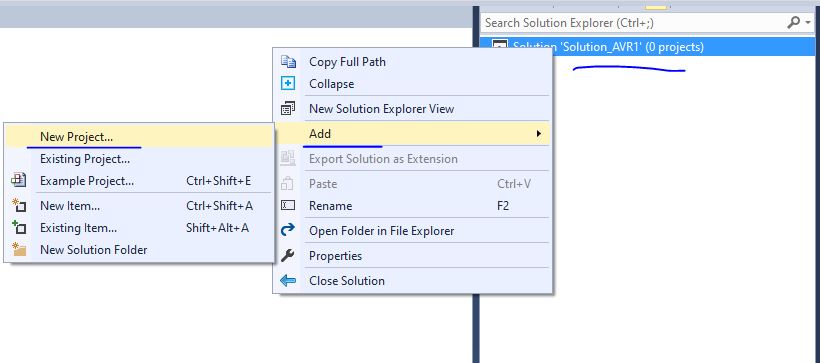Screen dimensions: 820x363
Task: Click the New Item icon in submenu
Action: [x=19, y=206]
